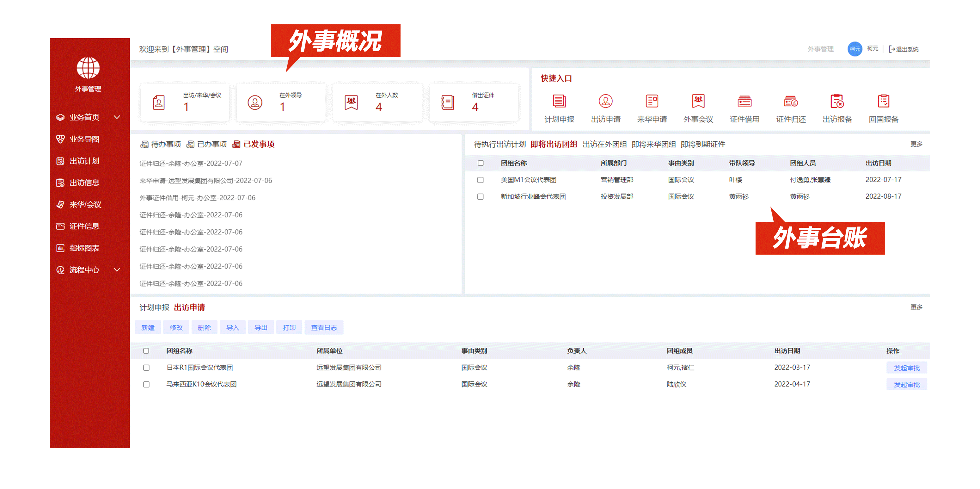点击证件借用图标
Screen dimensions: 980x489
744,102
